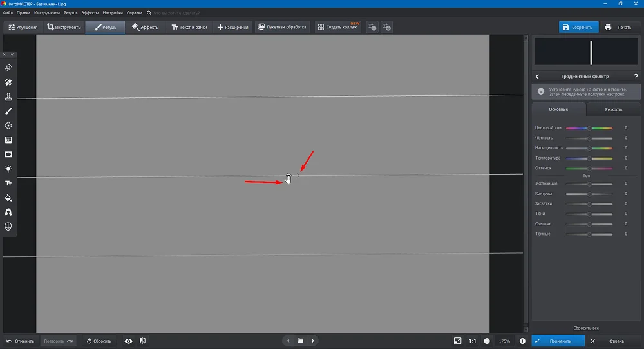Click the Контраст slider
Screen dimensions: 644x349
[589, 194]
